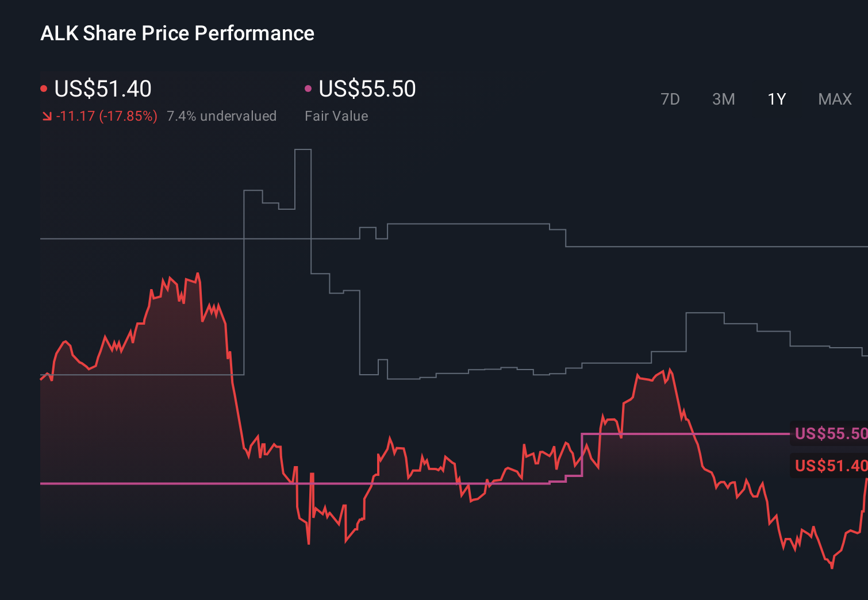Click the red chart area fill
The width and height of the screenshot is (868, 600).
pyautogui.click(x=144, y=402)
